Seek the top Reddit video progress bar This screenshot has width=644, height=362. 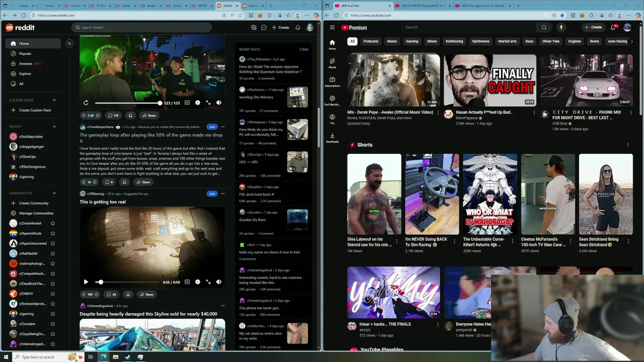(127, 103)
